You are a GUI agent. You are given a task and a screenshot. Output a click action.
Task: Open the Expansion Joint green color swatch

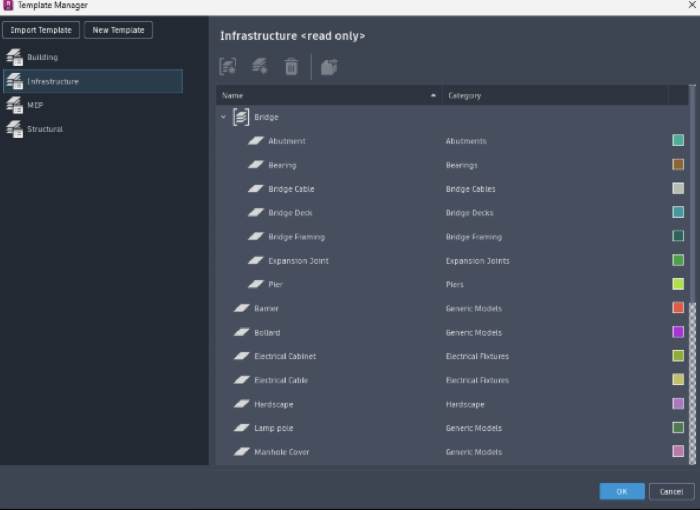coord(678,260)
